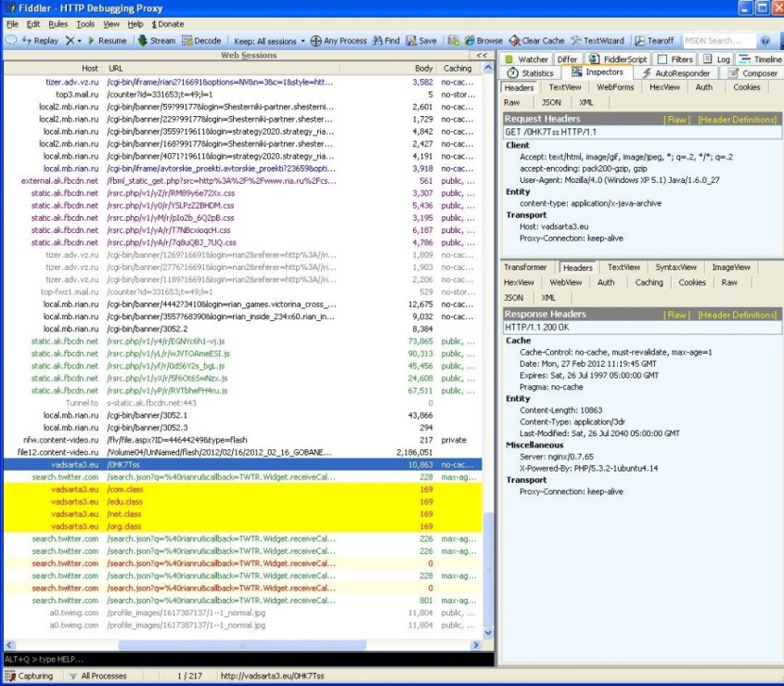Open the TextWizard tool
The image size is (784, 686).
598,41
